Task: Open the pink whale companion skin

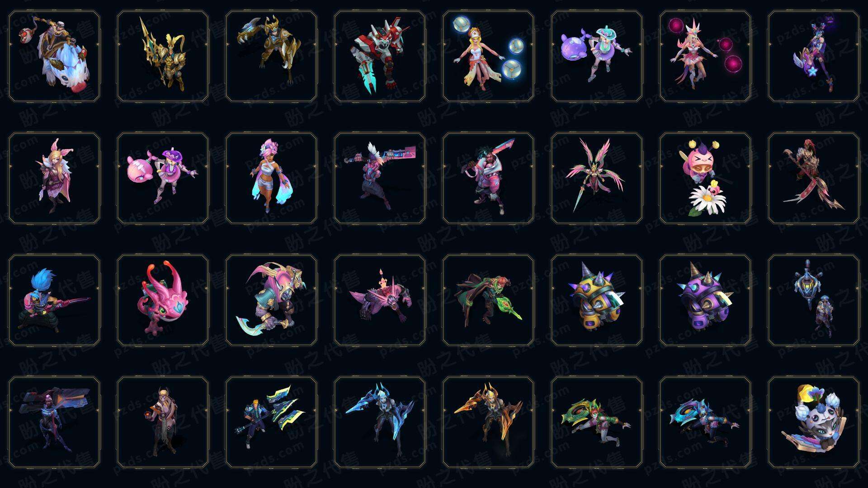Action: pos(163,178)
